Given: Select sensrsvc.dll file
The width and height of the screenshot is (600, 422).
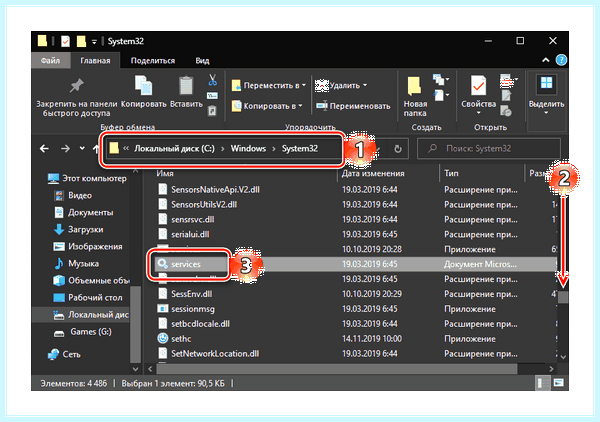Looking at the screenshot, I should tap(192, 219).
